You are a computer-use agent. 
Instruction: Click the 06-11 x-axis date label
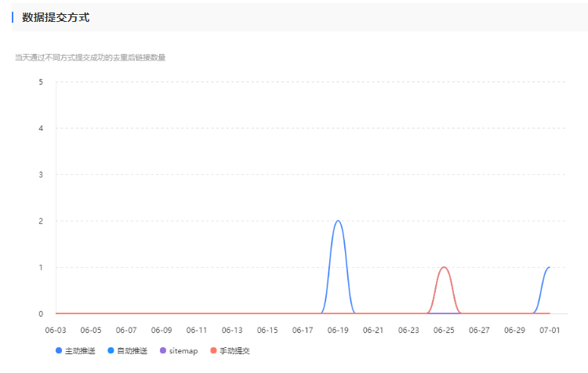[x=197, y=331]
